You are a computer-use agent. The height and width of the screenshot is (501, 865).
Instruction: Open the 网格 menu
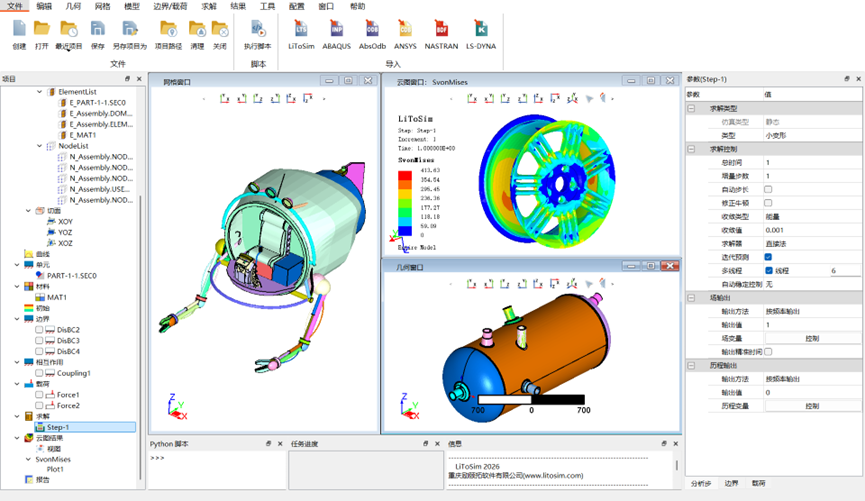pyautogui.click(x=102, y=6)
